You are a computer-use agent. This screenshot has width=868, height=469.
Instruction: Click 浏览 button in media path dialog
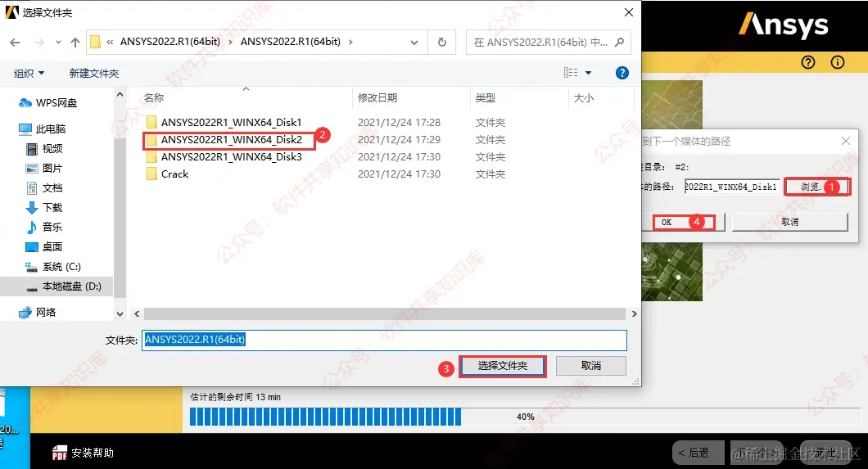click(816, 187)
